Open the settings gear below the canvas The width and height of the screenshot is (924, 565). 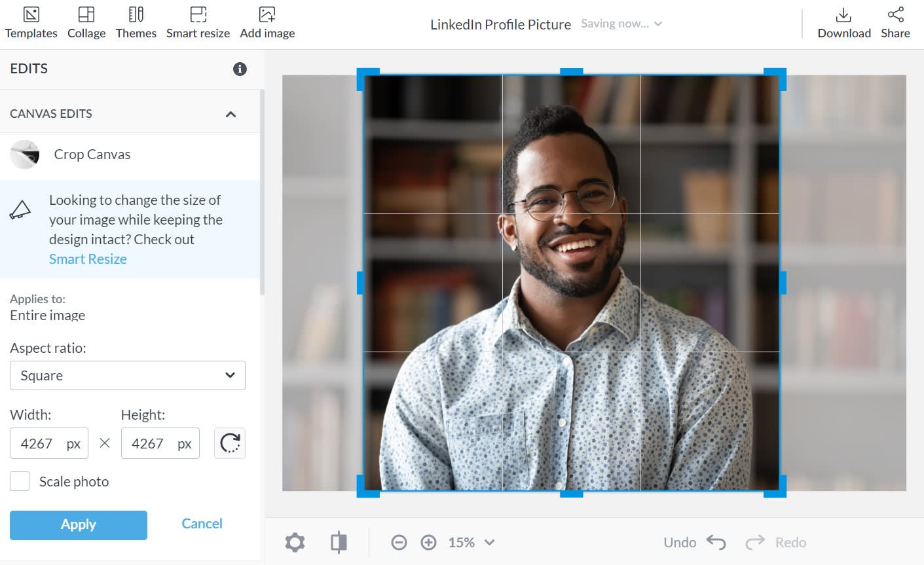click(295, 542)
